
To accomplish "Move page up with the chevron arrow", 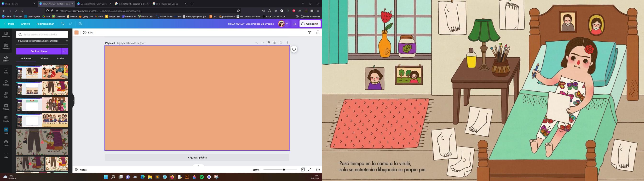I will coord(257,43).
